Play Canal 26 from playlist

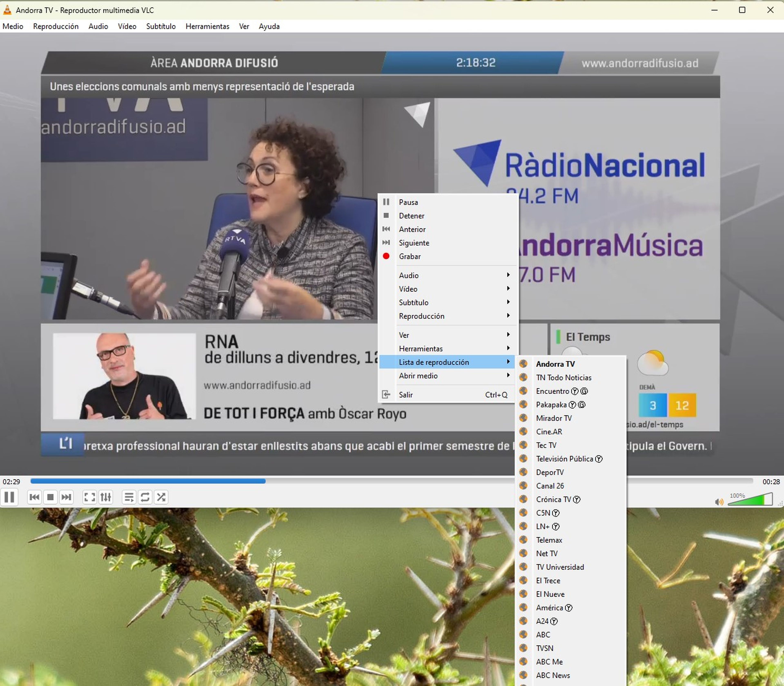click(571, 486)
